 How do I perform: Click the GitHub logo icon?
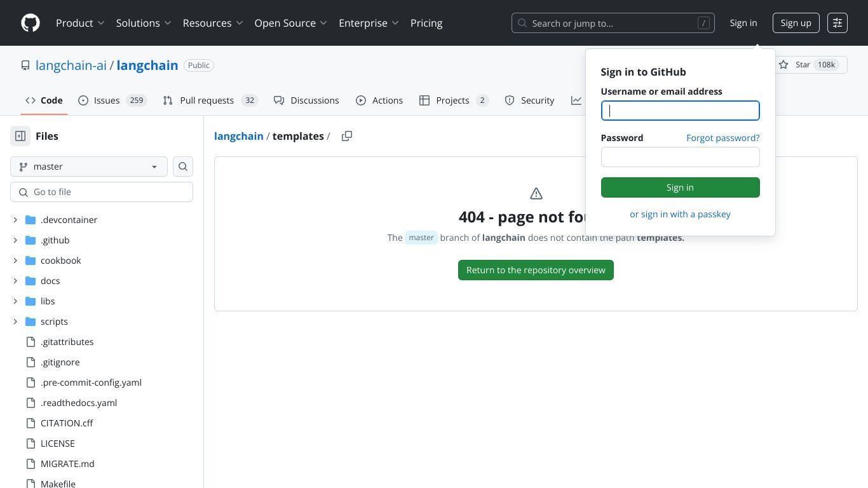pyautogui.click(x=31, y=23)
